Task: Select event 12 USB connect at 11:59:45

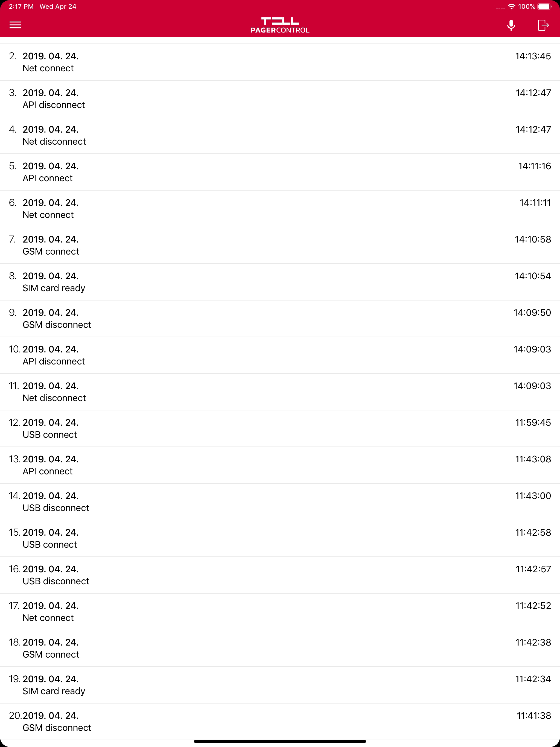Action: click(280, 428)
